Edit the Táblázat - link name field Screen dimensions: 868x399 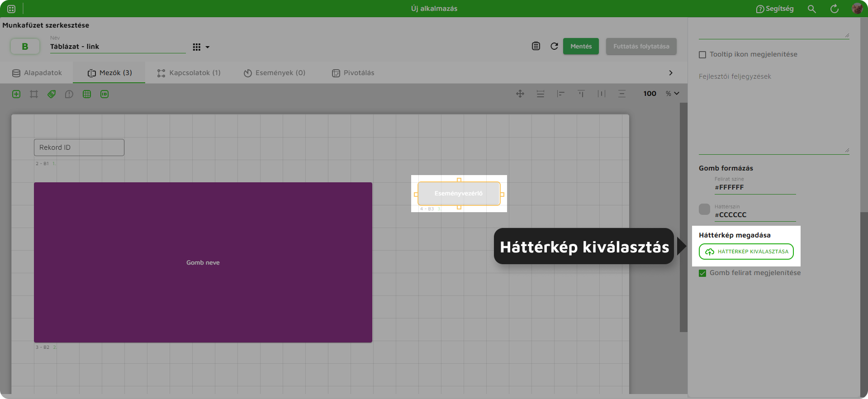point(118,47)
